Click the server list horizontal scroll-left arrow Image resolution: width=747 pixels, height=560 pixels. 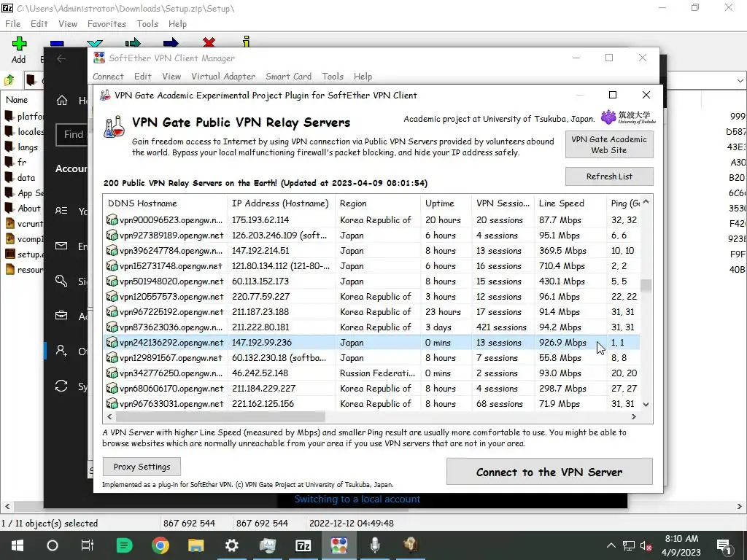click(x=109, y=416)
